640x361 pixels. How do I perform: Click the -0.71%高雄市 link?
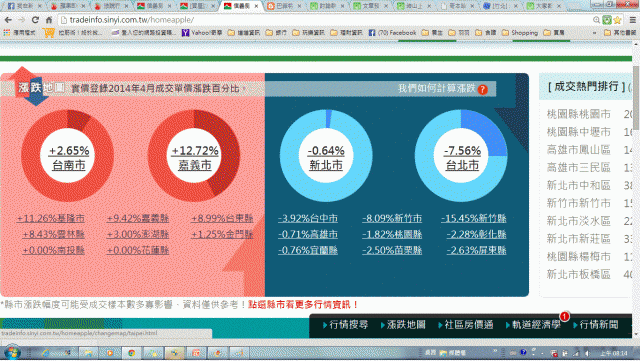(x=308, y=234)
